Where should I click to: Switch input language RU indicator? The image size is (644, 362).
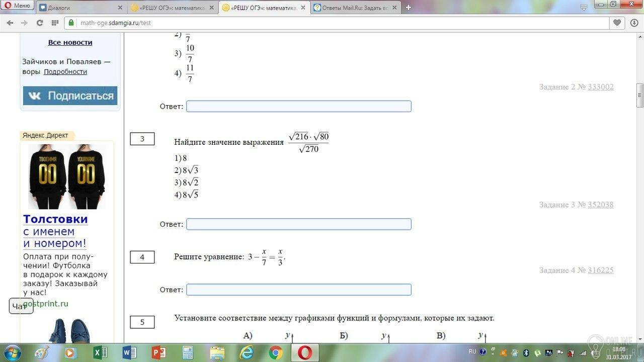(x=472, y=351)
